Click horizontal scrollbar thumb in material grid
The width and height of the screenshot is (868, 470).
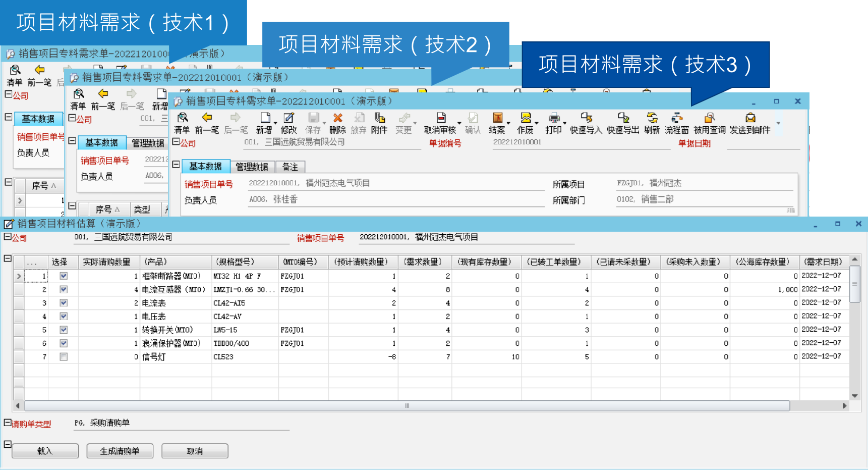click(x=407, y=405)
